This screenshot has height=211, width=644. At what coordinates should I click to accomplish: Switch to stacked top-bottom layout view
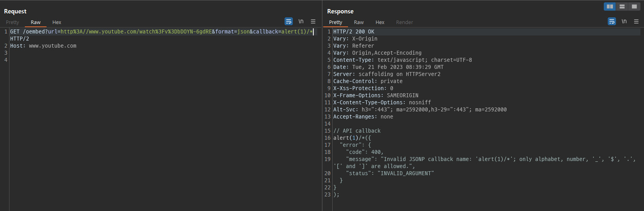click(x=622, y=6)
